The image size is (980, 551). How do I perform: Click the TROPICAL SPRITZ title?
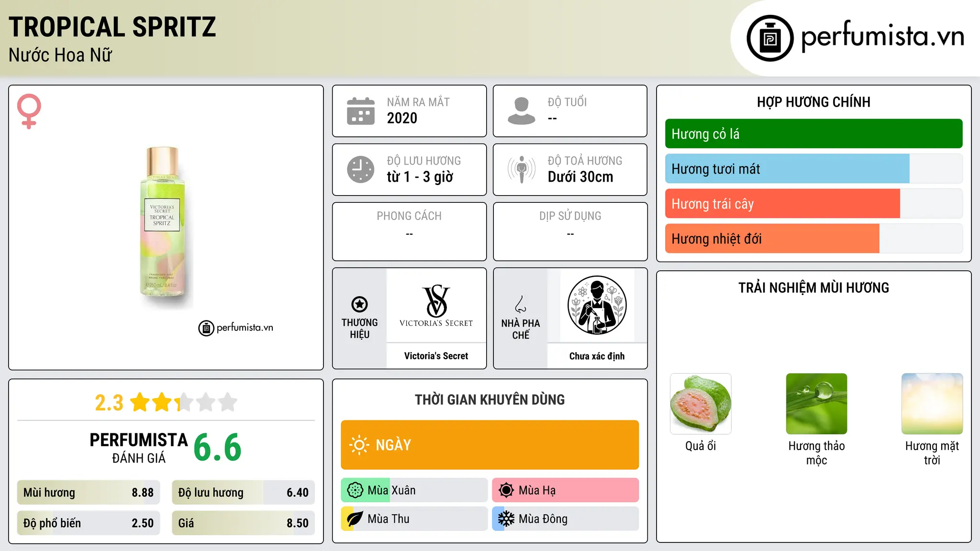[112, 27]
